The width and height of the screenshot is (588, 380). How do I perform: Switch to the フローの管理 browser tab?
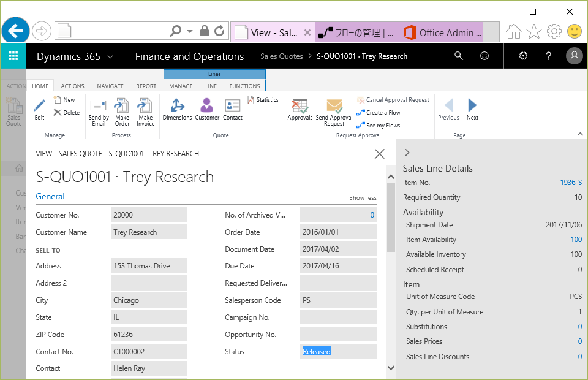[x=357, y=32]
